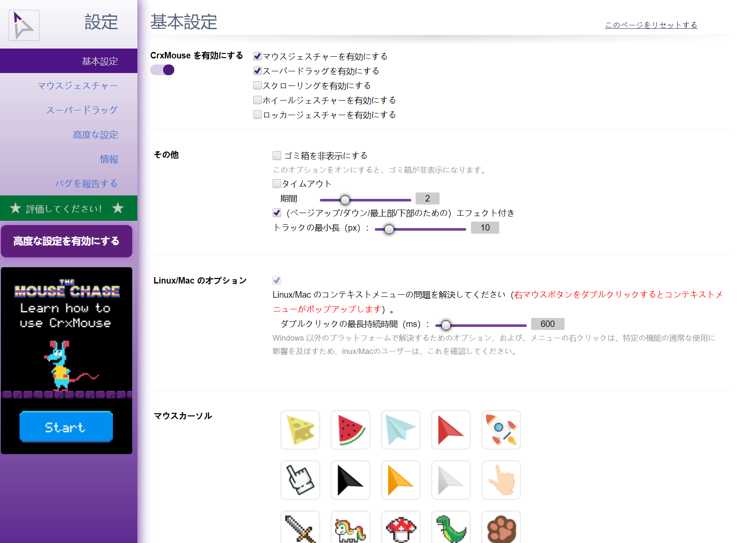Go to スーパードラッグ settings page
Screen dimensions: 756x543
click(x=82, y=110)
